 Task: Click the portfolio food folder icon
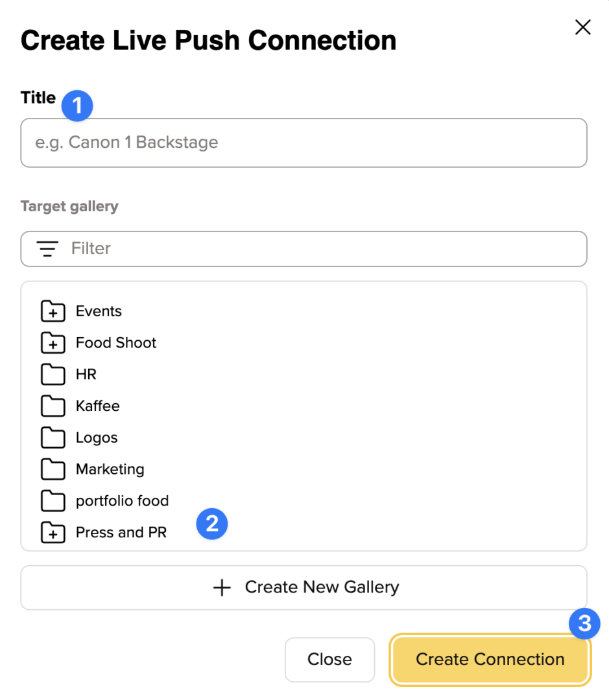coord(53,501)
